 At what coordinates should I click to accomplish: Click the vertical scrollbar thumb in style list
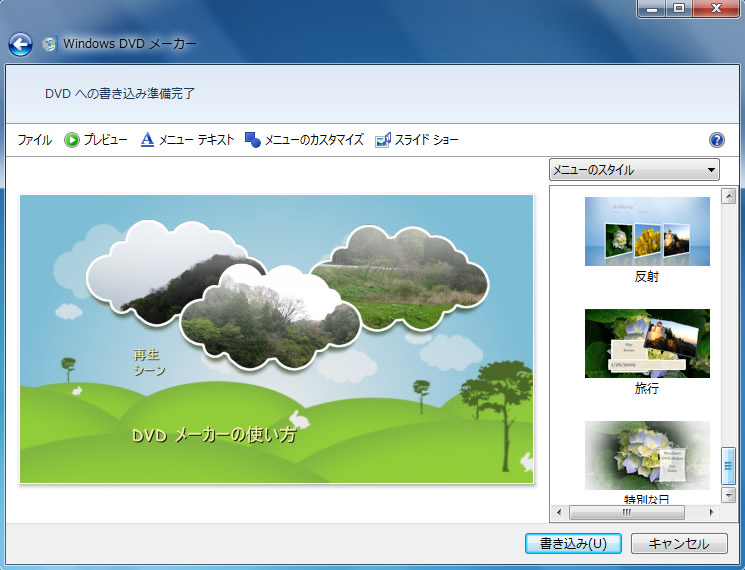728,465
